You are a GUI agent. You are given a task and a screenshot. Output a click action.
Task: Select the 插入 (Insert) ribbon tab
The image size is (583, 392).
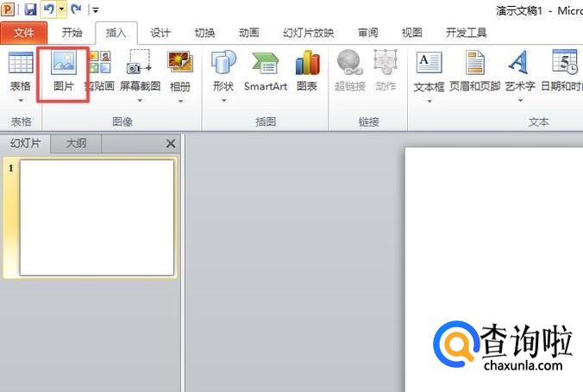coord(116,33)
